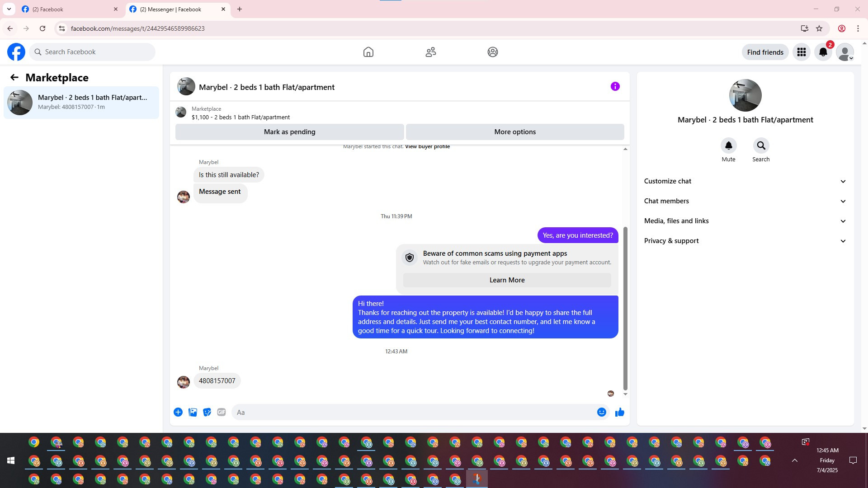Click the purple conversation information icon

pyautogui.click(x=615, y=86)
